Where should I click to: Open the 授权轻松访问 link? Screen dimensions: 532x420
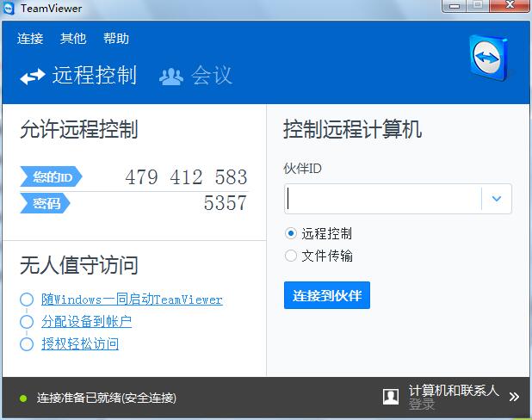[x=80, y=344]
